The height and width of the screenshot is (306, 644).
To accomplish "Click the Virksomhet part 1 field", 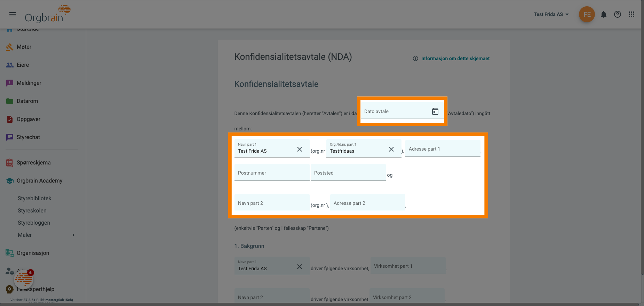I will 408,266.
